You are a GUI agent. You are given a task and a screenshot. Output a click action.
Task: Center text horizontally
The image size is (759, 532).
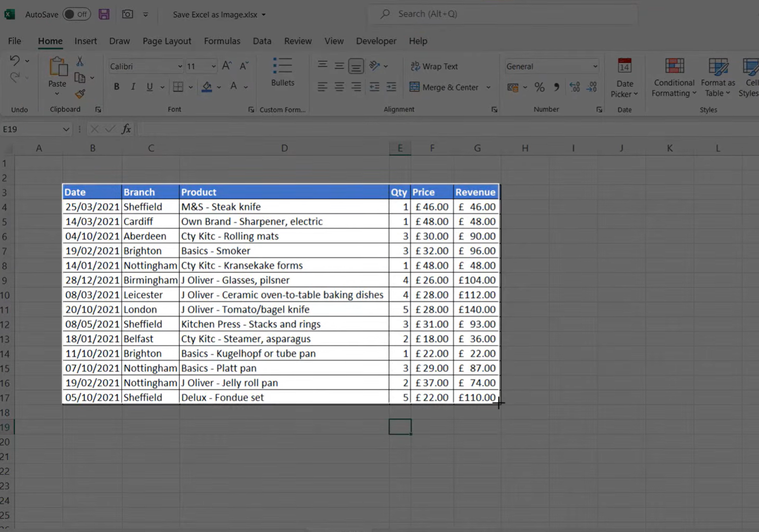339,87
